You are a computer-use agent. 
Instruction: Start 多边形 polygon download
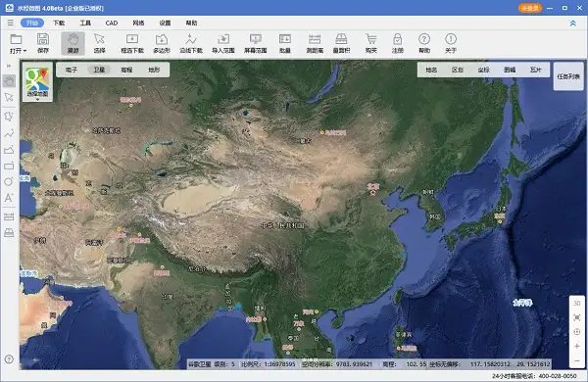(162, 43)
